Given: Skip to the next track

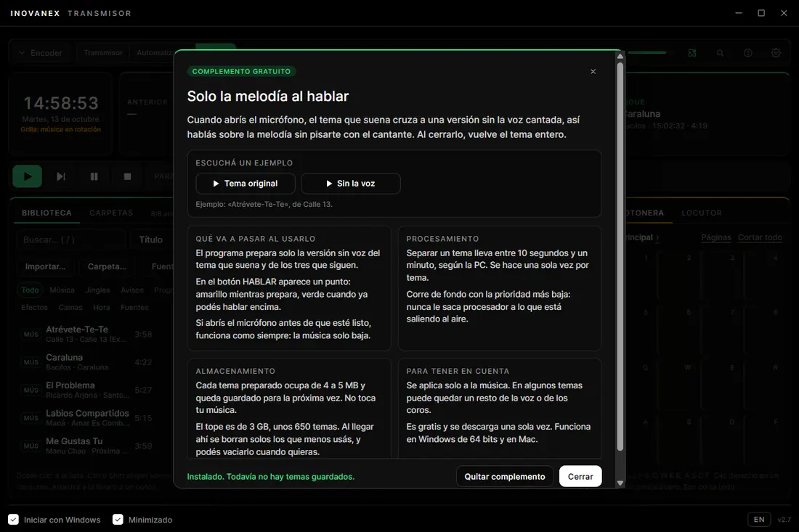Looking at the screenshot, I should pyautogui.click(x=60, y=176).
